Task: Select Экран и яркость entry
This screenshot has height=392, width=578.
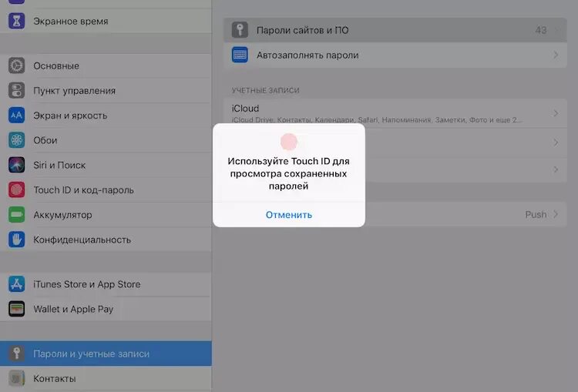Action: (106, 116)
